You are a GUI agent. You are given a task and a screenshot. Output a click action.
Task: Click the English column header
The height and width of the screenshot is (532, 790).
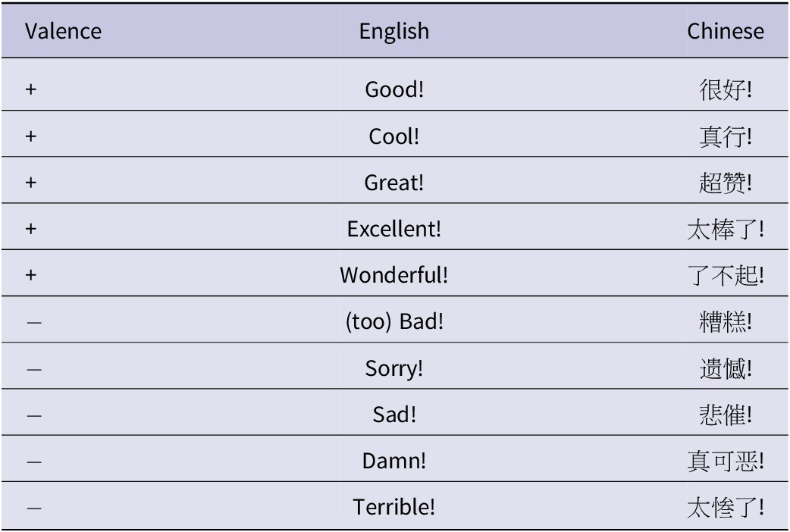point(393,32)
